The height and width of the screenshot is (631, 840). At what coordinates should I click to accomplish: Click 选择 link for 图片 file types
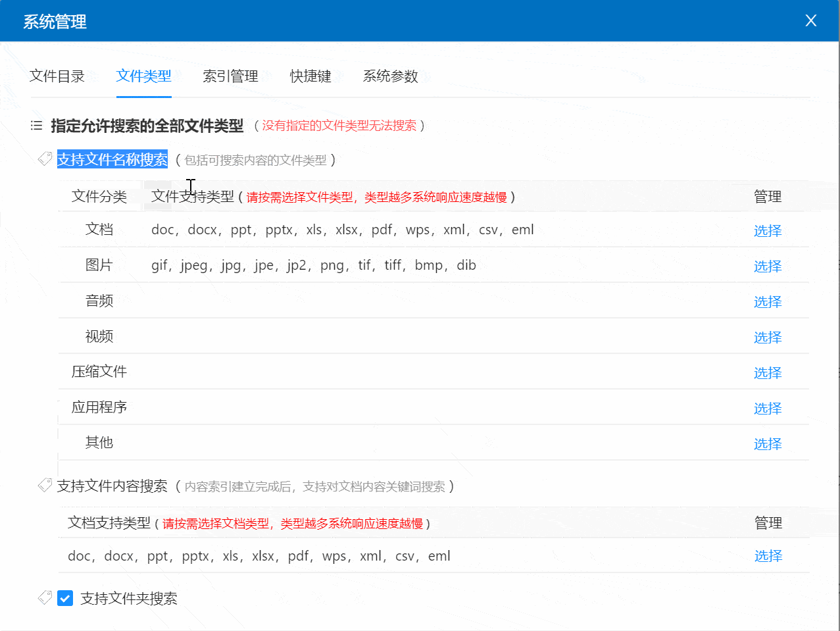767,266
